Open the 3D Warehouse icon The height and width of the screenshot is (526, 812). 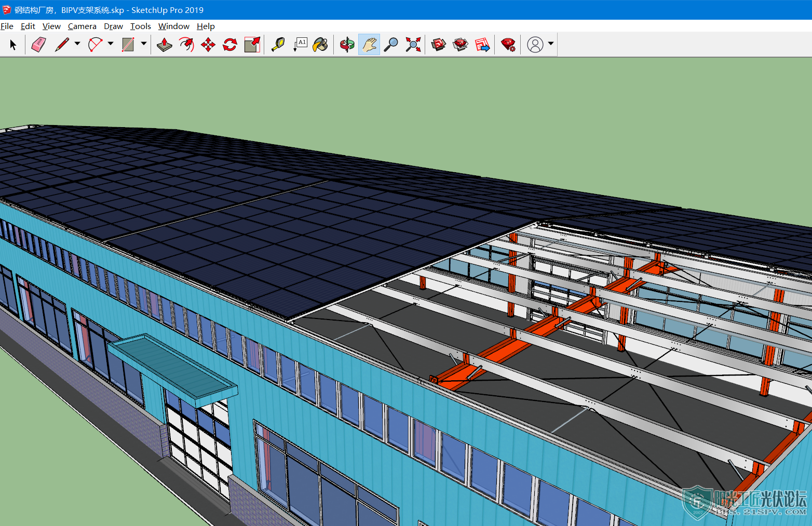439,45
